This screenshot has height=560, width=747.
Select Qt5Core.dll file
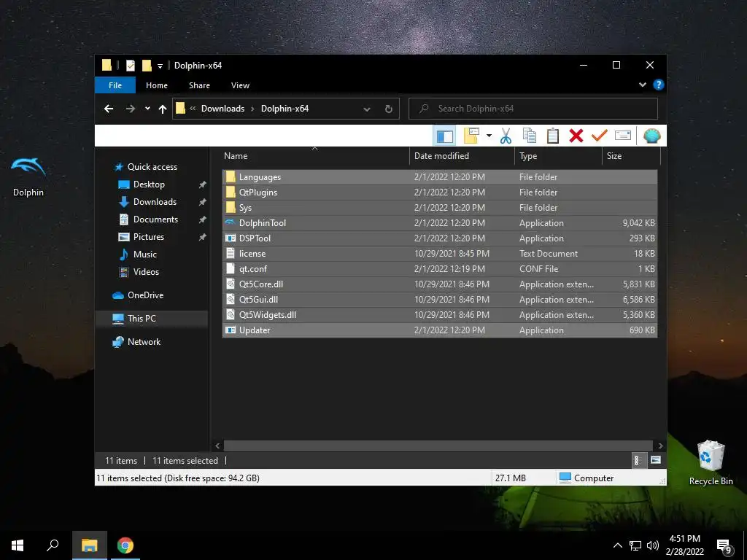point(440,284)
